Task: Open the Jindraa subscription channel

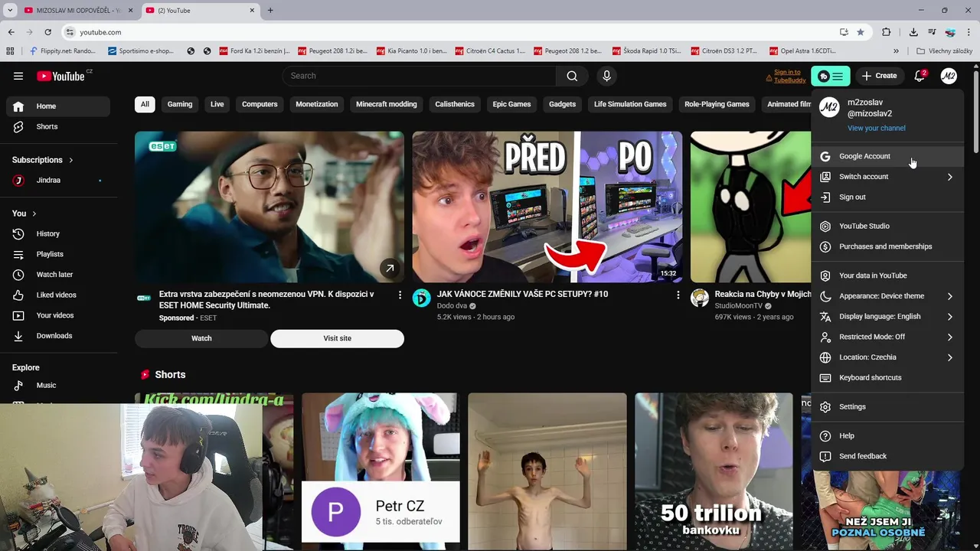Action: 57,180
